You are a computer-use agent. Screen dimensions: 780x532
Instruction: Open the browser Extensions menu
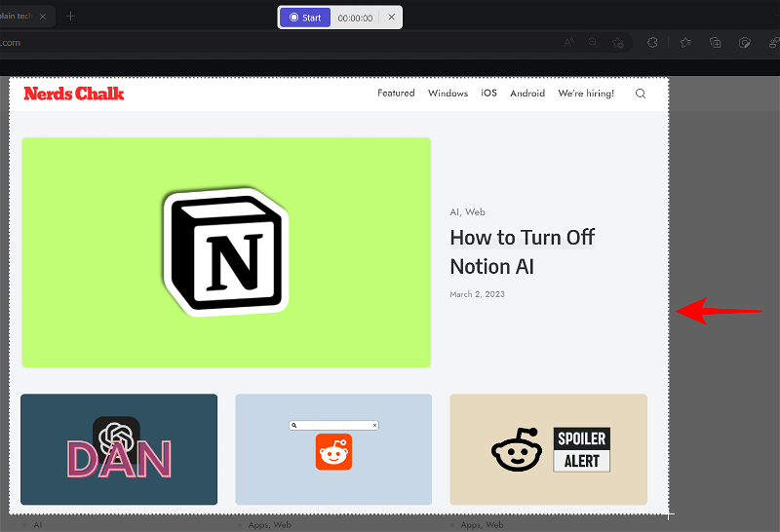point(652,43)
